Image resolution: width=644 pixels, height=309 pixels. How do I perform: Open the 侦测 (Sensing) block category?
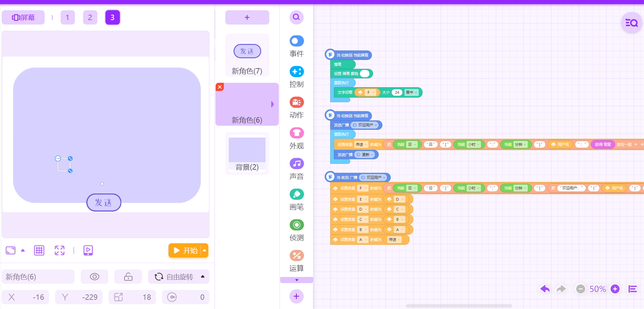296,230
